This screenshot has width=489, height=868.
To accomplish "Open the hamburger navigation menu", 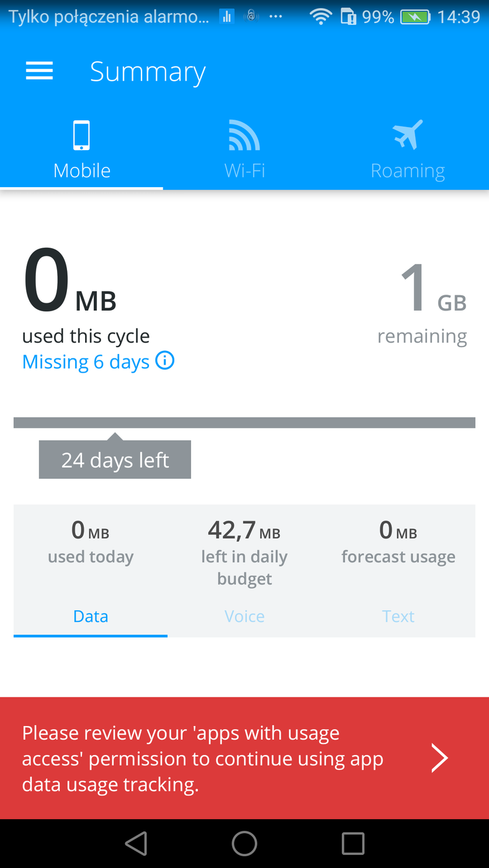I will click(39, 71).
